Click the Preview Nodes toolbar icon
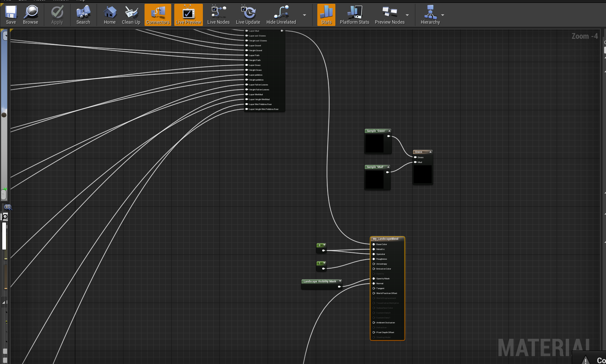 click(389, 15)
